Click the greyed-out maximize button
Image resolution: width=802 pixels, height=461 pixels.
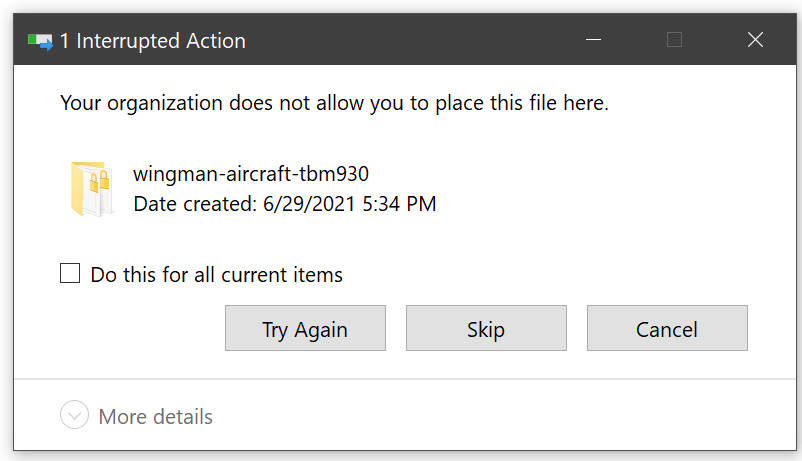(x=675, y=41)
